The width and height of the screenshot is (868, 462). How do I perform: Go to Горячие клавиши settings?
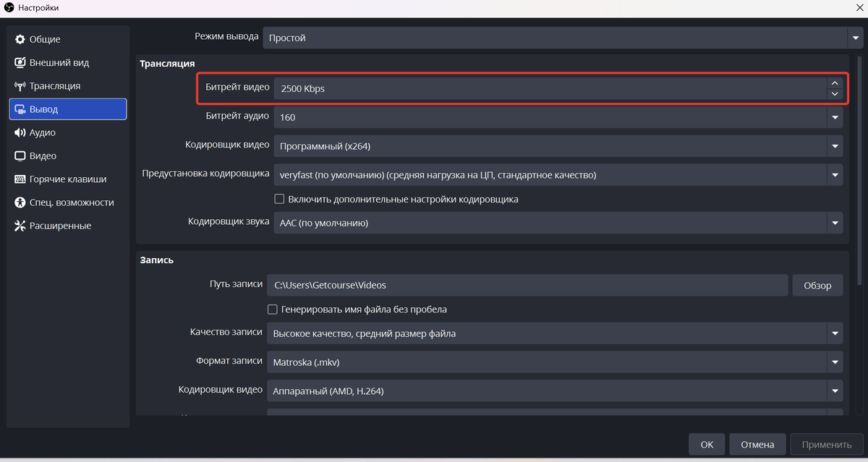(x=68, y=179)
